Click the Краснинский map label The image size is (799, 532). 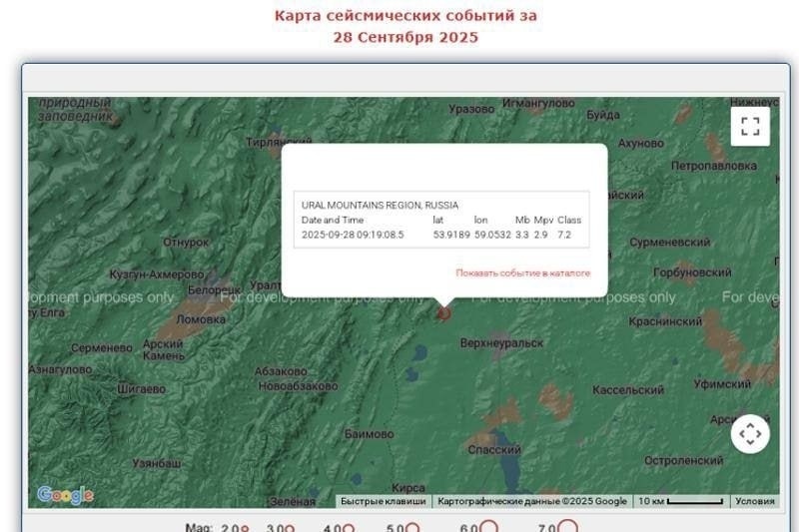click(x=665, y=321)
